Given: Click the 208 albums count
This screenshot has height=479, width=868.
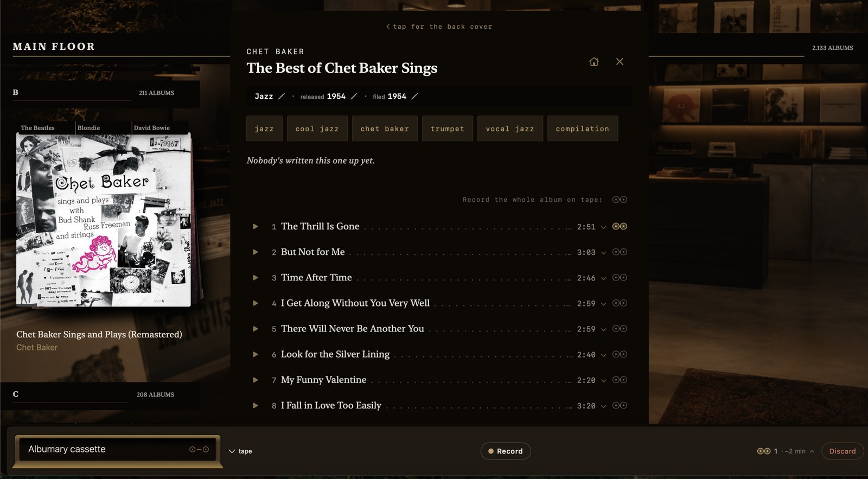Looking at the screenshot, I should point(156,395).
